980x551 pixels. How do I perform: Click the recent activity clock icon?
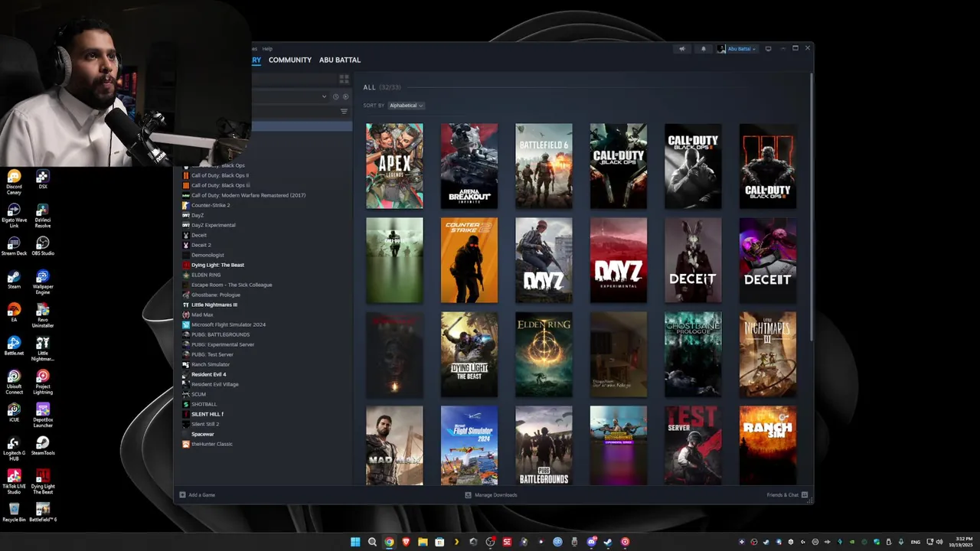point(335,96)
